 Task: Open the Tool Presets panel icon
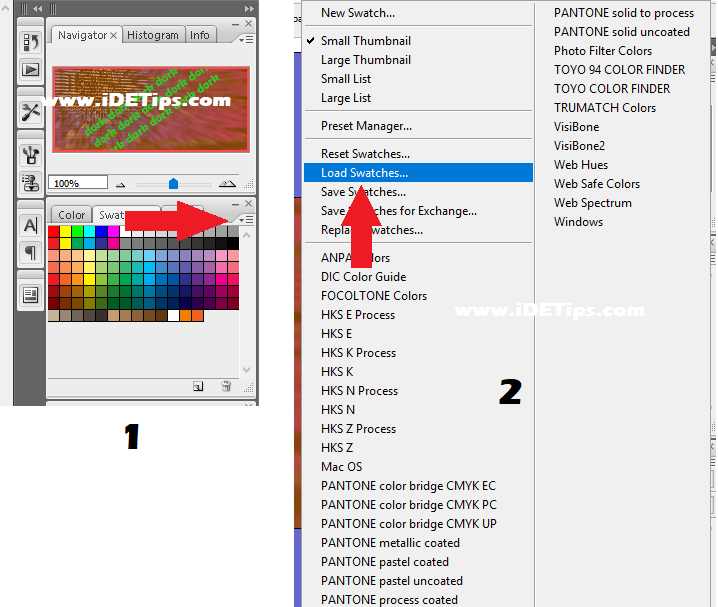click(x=31, y=112)
